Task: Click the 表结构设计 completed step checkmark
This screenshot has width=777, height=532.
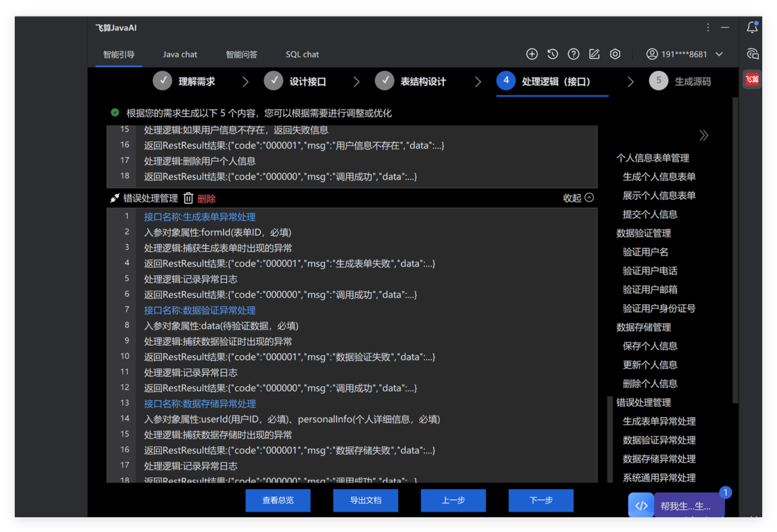Action: (x=385, y=81)
